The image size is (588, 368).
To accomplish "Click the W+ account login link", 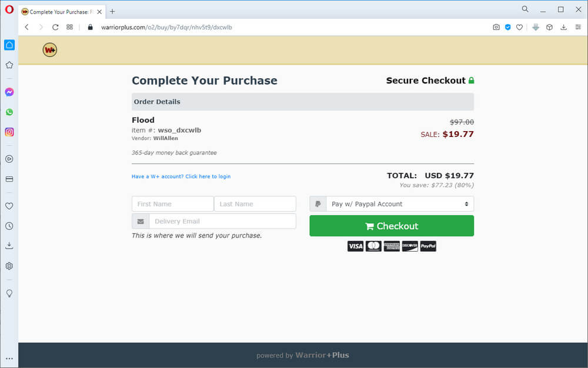I will (181, 176).
